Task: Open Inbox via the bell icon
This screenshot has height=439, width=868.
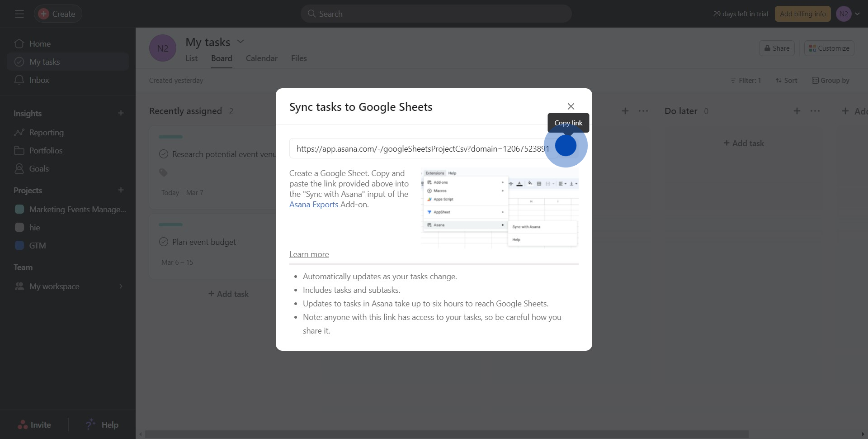Action: [19, 80]
